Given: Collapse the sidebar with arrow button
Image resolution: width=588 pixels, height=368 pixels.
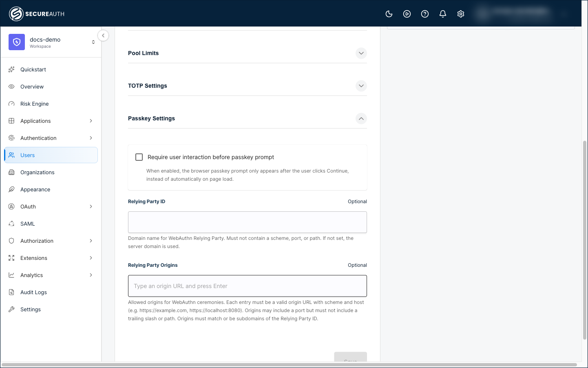Looking at the screenshot, I should coord(103,35).
